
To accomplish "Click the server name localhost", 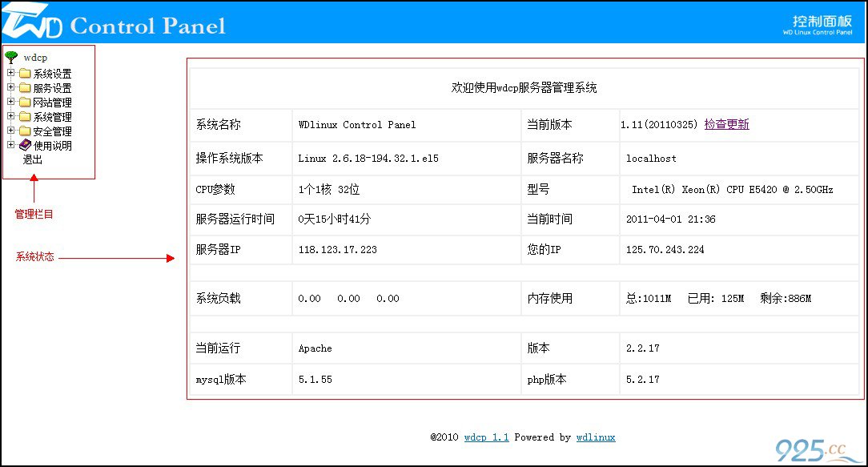I will [651, 159].
